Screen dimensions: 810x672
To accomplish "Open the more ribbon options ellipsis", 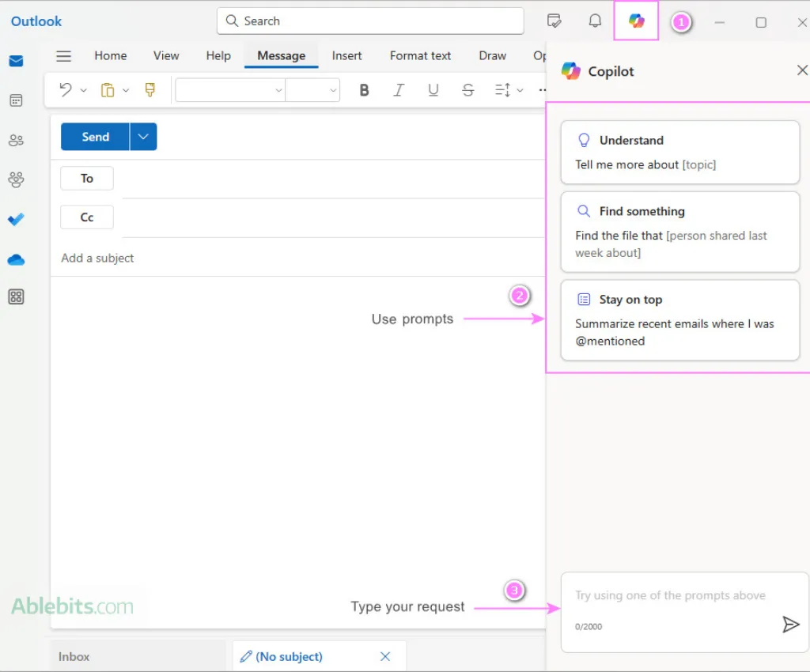I will 542,90.
